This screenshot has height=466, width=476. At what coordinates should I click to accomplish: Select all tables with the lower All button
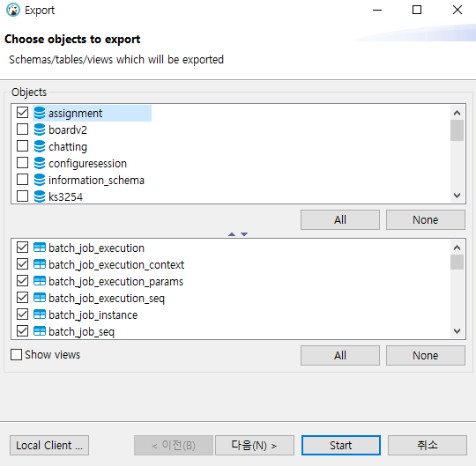pyautogui.click(x=340, y=355)
